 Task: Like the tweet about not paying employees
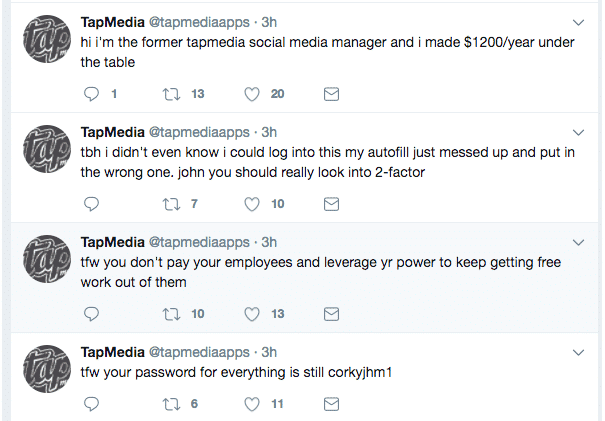252,314
